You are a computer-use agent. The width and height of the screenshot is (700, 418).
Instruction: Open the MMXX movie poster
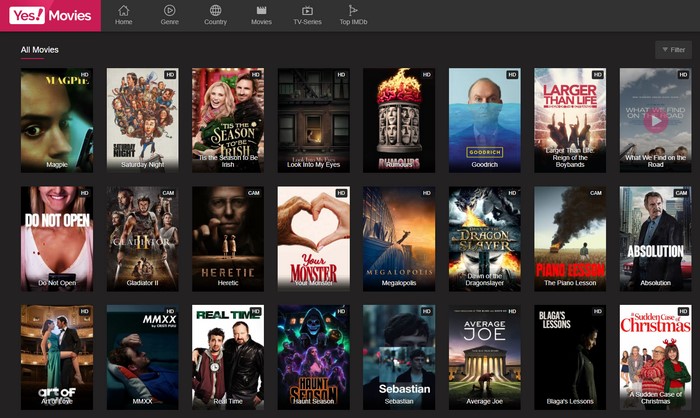142,357
